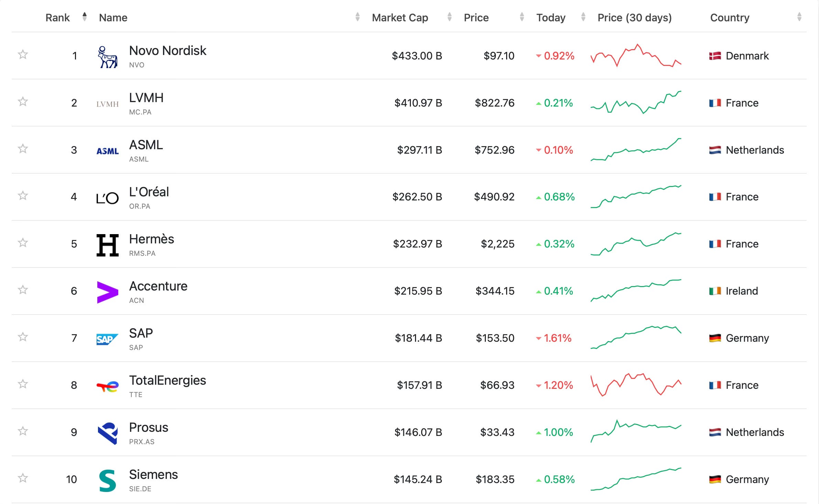
Task: Open the SAP 30-day price sparkline
Action: tap(636, 337)
